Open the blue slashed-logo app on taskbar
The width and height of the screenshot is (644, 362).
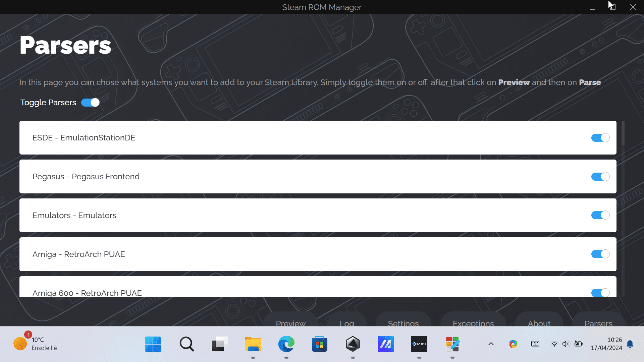click(386, 344)
